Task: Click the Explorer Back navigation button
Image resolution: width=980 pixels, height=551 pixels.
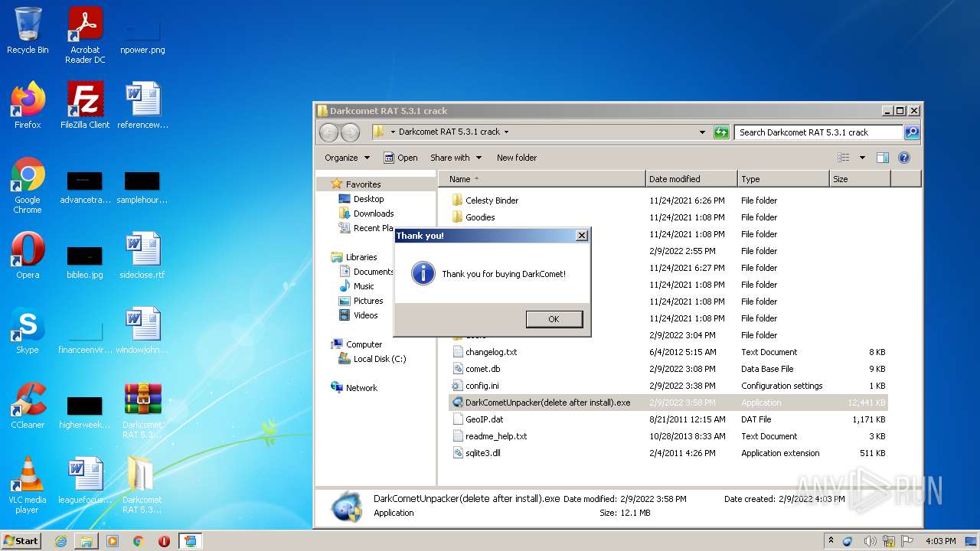Action: [328, 132]
